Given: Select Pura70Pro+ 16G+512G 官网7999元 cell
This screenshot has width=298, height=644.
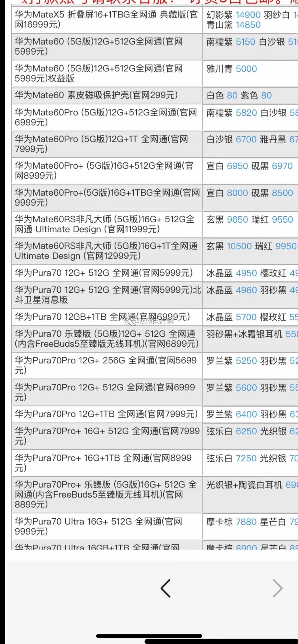Looking at the screenshot, I should click(x=107, y=436).
